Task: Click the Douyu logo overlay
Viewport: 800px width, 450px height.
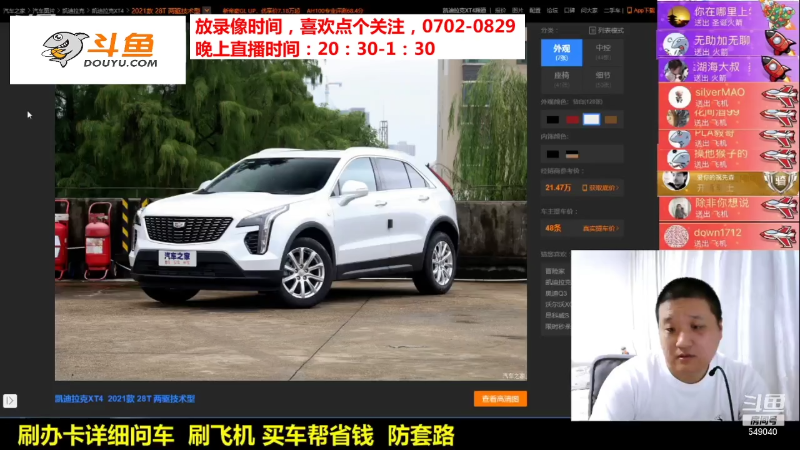Action: click(x=98, y=50)
